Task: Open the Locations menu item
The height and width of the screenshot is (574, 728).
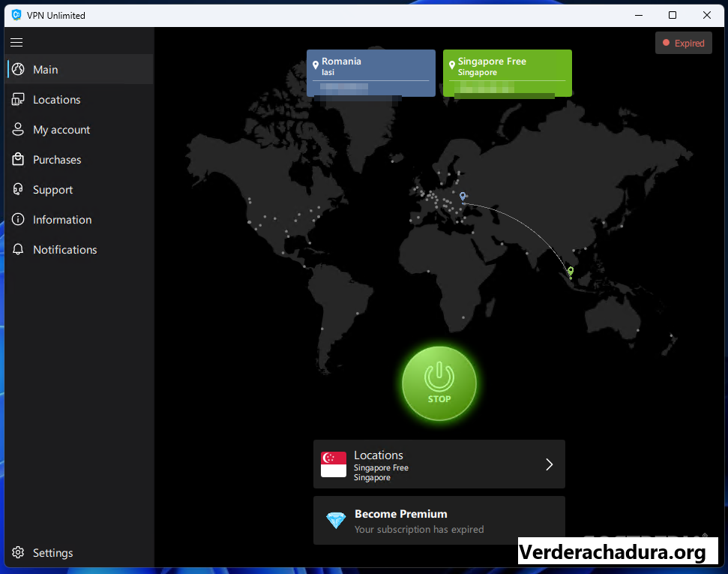Action: (79, 100)
